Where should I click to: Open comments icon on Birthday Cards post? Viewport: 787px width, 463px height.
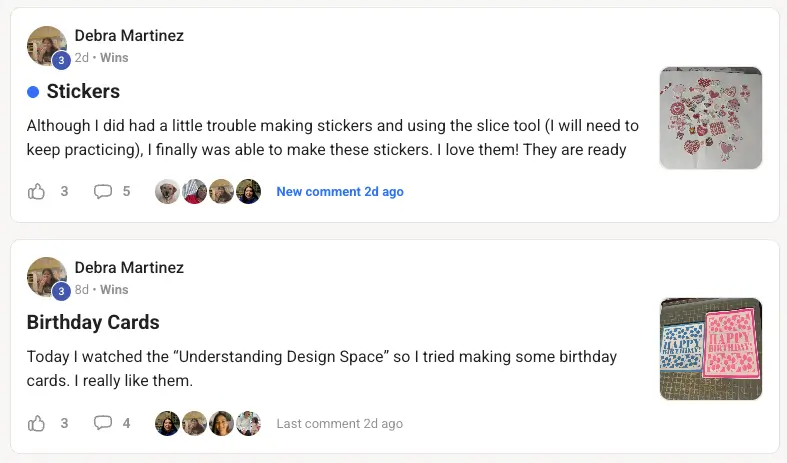coord(102,423)
